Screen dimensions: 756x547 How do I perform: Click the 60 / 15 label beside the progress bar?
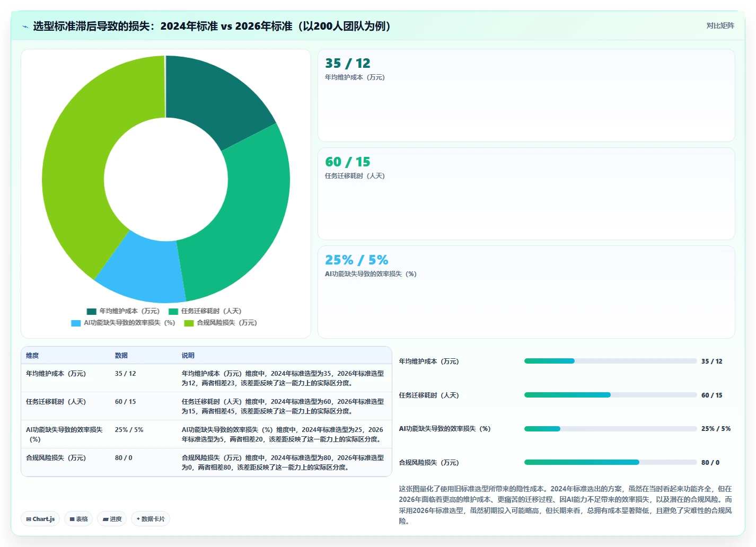(x=712, y=395)
